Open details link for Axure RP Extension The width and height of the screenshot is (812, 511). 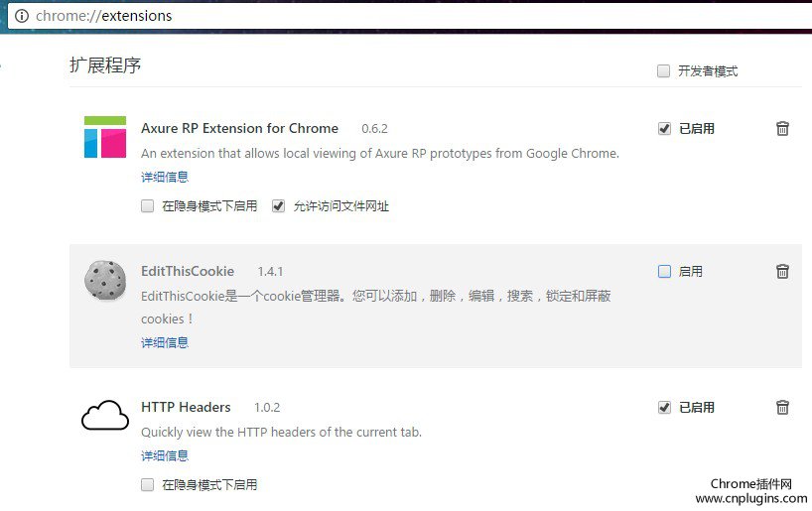coord(165,177)
